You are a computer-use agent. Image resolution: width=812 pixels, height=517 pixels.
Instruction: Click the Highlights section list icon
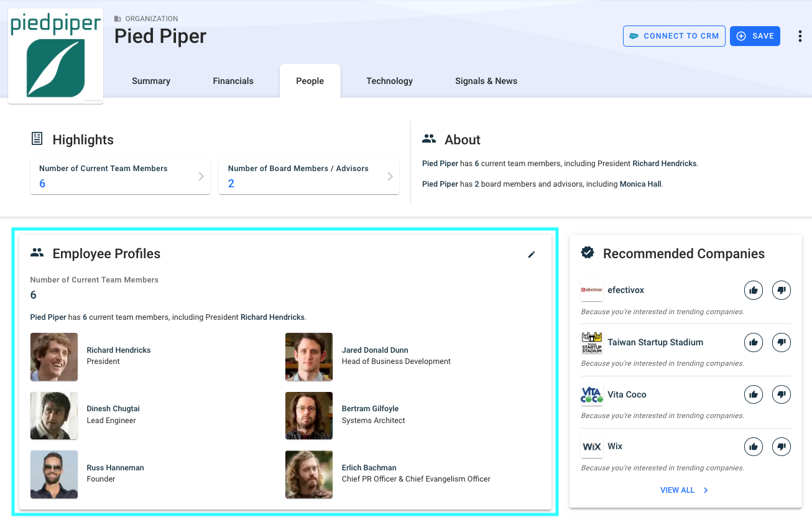pyautogui.click(x=37, y=139)
